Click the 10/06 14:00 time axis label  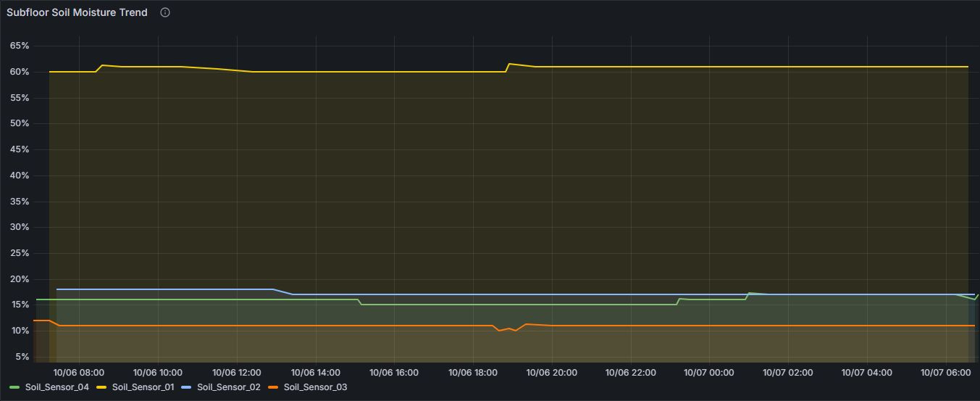[x=316, y=373]
